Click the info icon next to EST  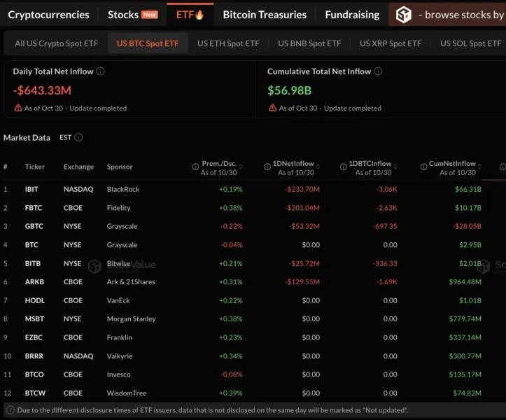point(78,137)
